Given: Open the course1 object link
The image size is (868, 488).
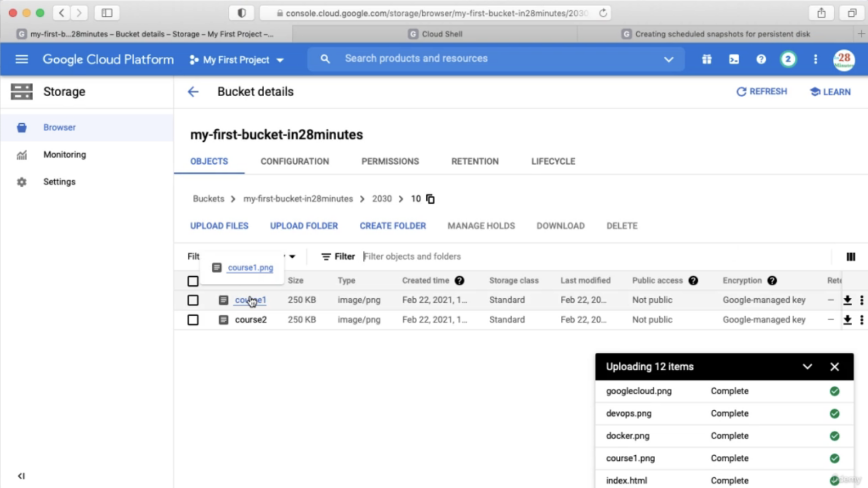Looking at the screenshot, I should click(250, 300).
